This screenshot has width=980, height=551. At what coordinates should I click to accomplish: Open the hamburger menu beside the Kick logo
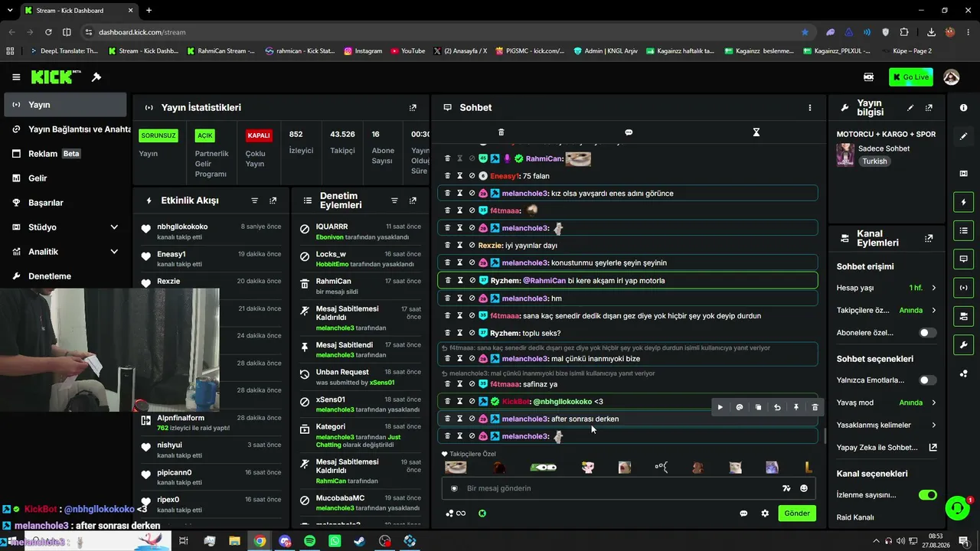tap(16, 77)
